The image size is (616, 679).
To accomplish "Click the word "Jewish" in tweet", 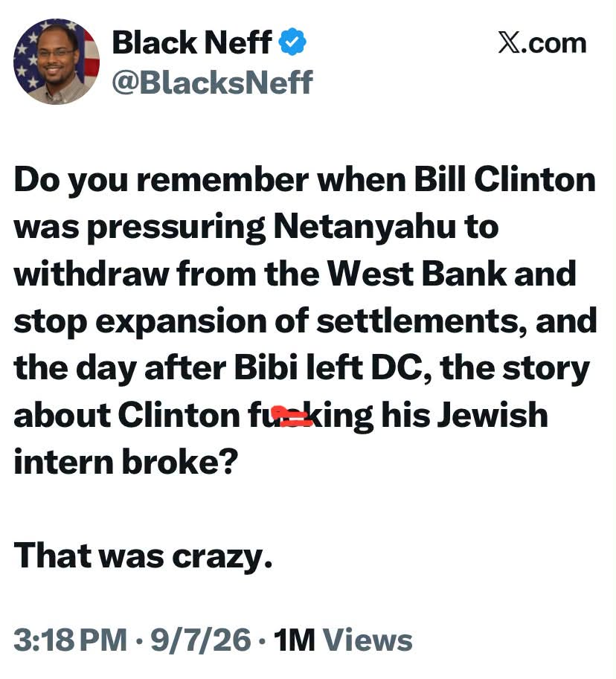I will coord(493,415).
